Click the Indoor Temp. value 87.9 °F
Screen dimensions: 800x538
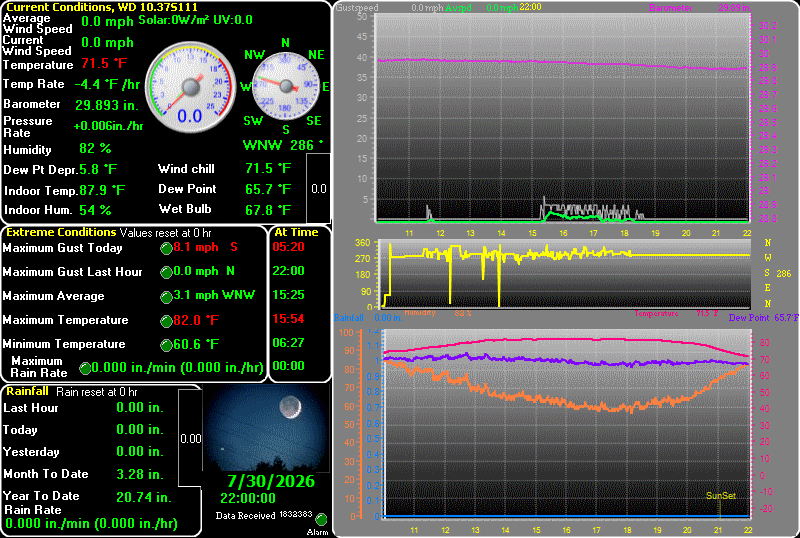(x=102, y=190)
